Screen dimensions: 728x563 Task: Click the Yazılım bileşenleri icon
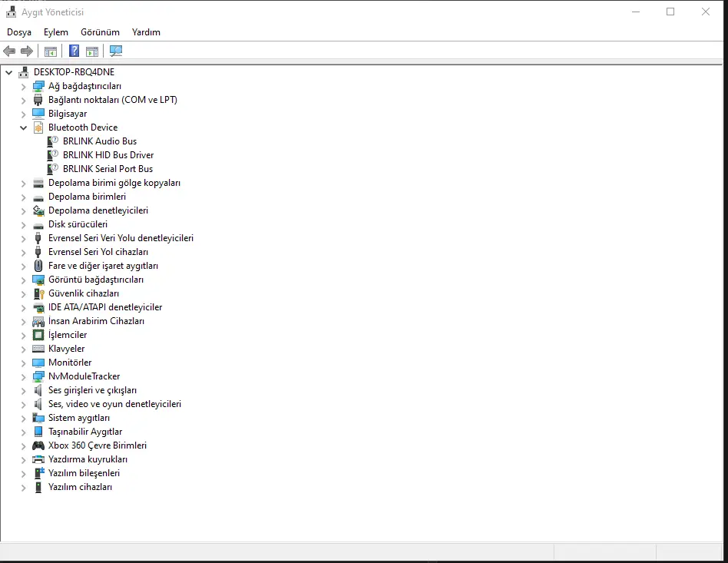pos(38,473)
